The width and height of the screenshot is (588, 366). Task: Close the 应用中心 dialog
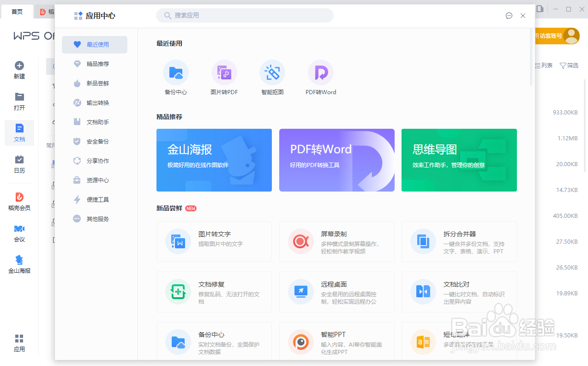523,16
